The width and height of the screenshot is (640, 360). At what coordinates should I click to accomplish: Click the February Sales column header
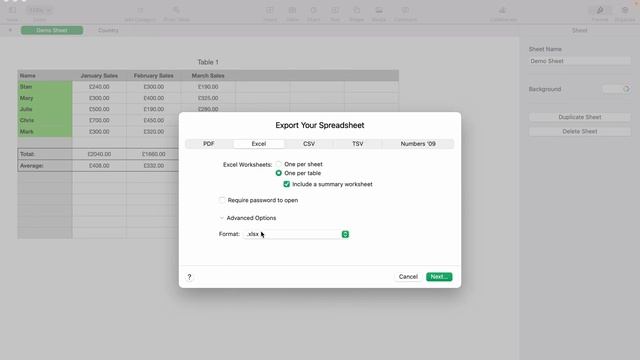(x=153, y=76)
